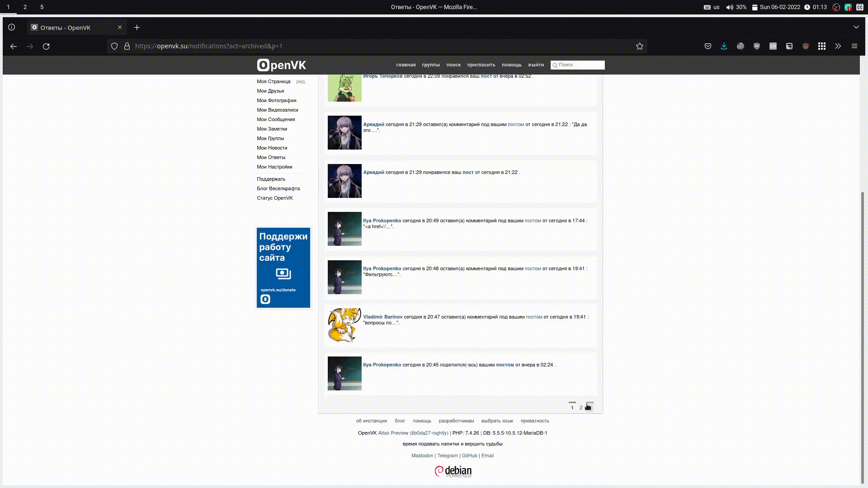Select группы in top navigation
Image resolution: width=868 pixels, height=488 pixels.
click(430, 65)
